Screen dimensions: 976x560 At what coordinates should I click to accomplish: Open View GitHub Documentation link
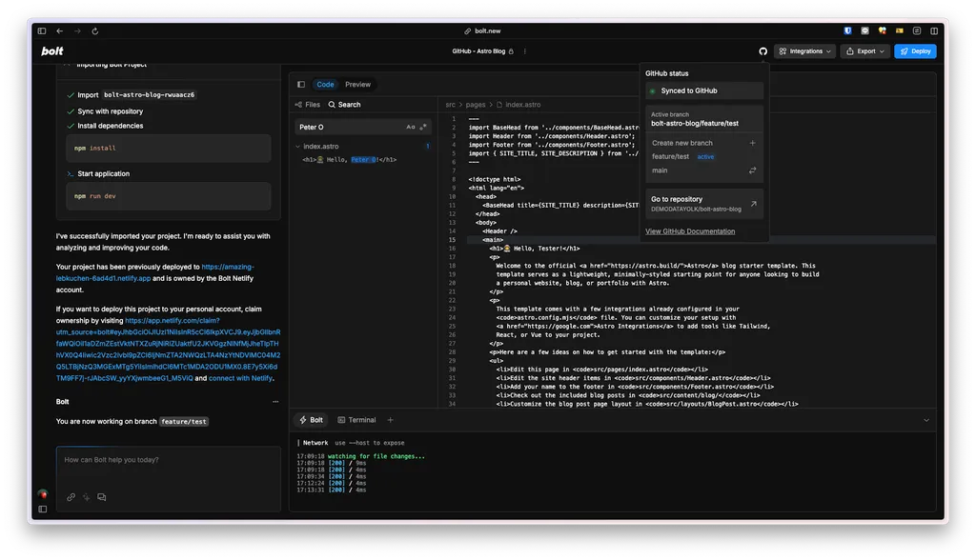pos(690,231)
